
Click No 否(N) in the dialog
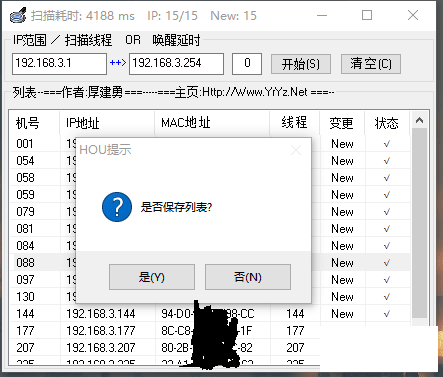coord(248,277)
